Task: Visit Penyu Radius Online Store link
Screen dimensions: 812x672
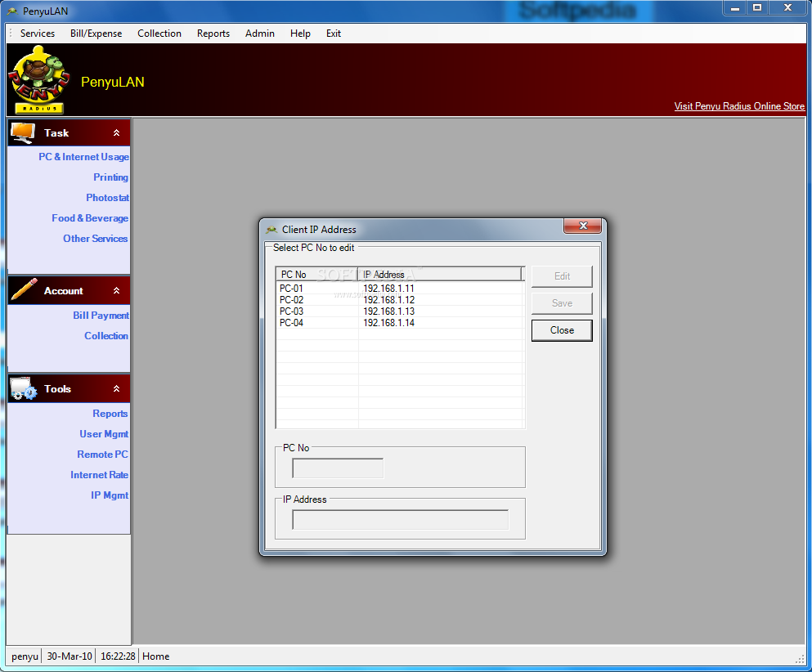Action: [739, 106]
